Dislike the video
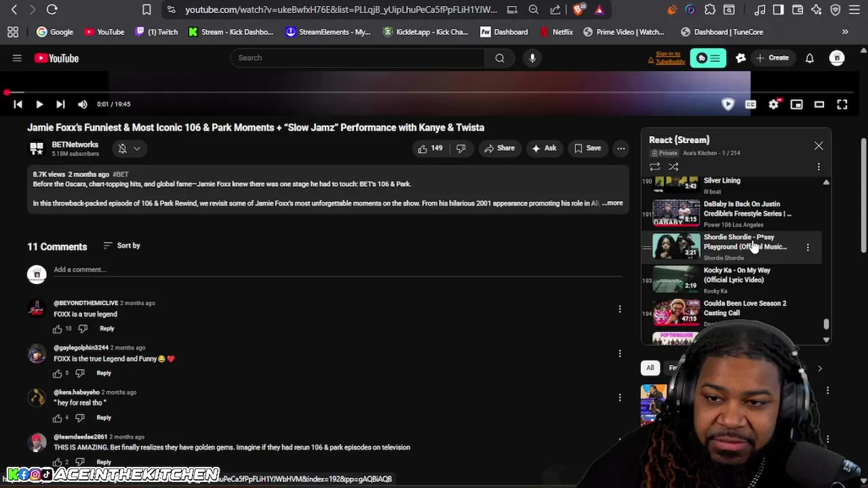Screen dimensions: 868x488 pyautogui.click(x=460, y=148)
